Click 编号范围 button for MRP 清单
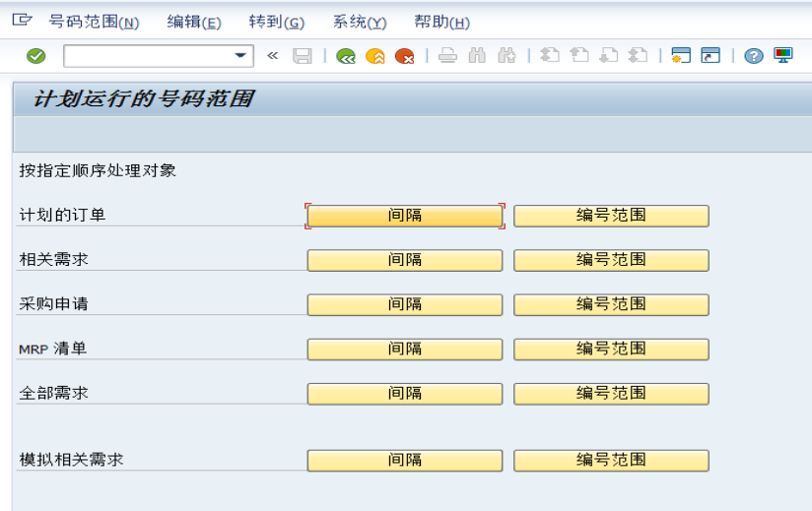This screenshot has height=511, width=812. click(x=611, y=350)
